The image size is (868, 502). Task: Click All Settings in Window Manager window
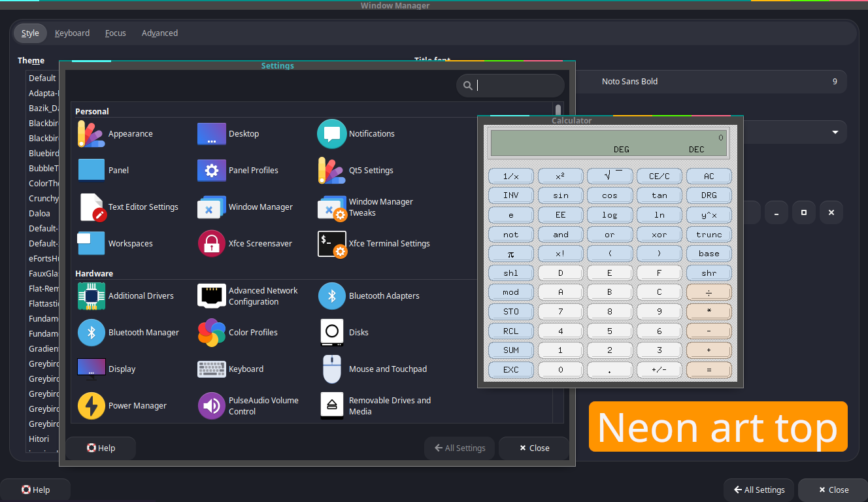759,490
